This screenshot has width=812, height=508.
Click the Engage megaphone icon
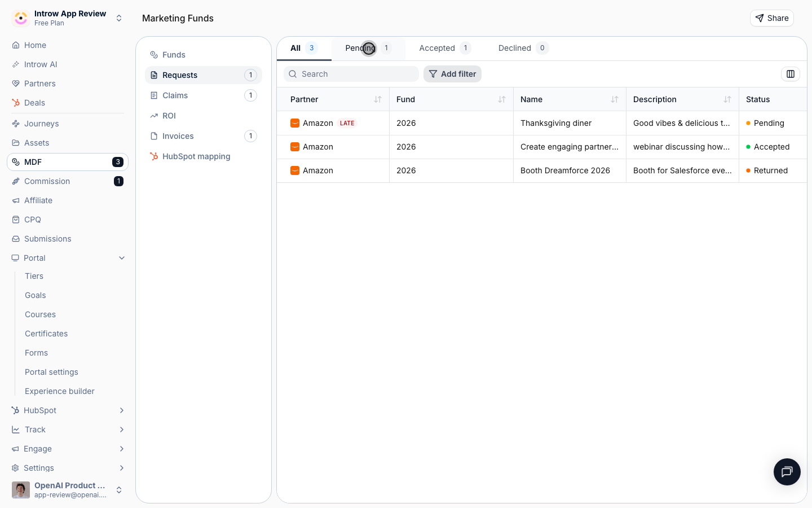pos(16,449)
